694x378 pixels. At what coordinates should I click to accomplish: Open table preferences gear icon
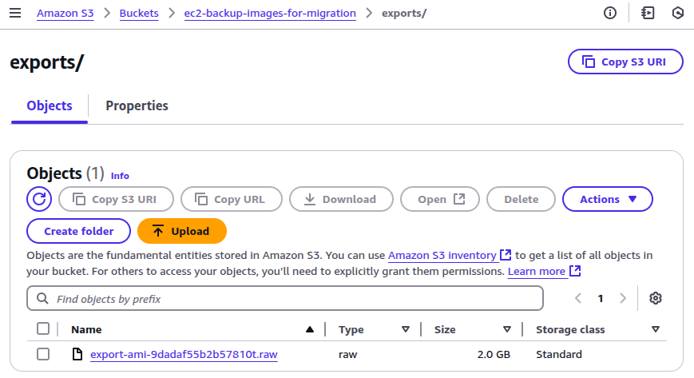655,298
